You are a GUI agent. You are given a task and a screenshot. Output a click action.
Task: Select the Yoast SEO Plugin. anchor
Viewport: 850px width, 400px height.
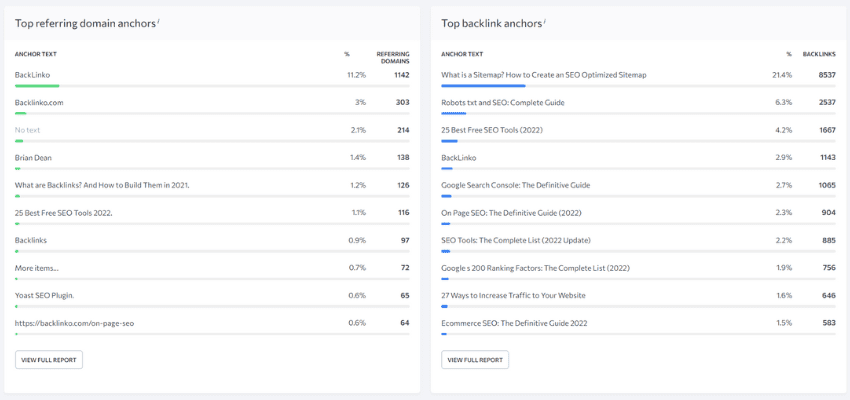tap(44, 296)
